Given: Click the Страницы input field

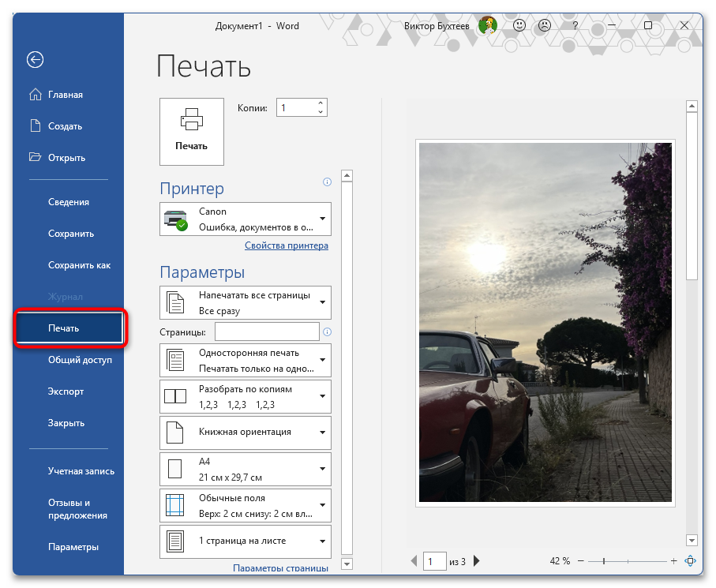Looking at the screenshot, I should coord(267,332).
